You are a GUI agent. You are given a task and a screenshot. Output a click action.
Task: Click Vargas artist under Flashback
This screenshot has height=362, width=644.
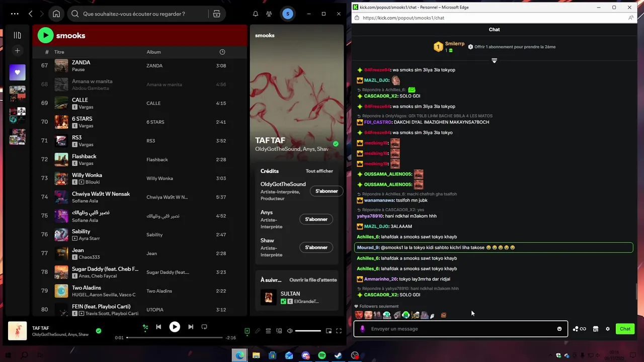click(86, 163)
